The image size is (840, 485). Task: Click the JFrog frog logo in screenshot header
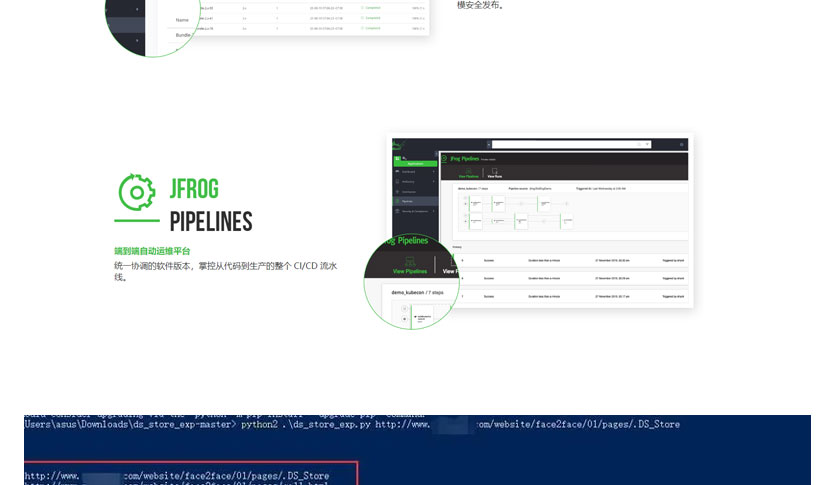pyautogui.click(x=399, y=145)
